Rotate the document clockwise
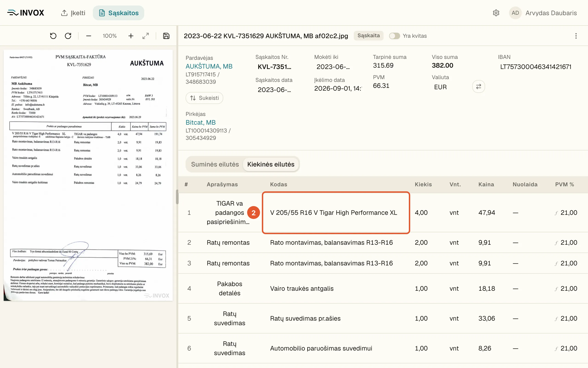Viewport: 588px width, 368px height. 68,36
